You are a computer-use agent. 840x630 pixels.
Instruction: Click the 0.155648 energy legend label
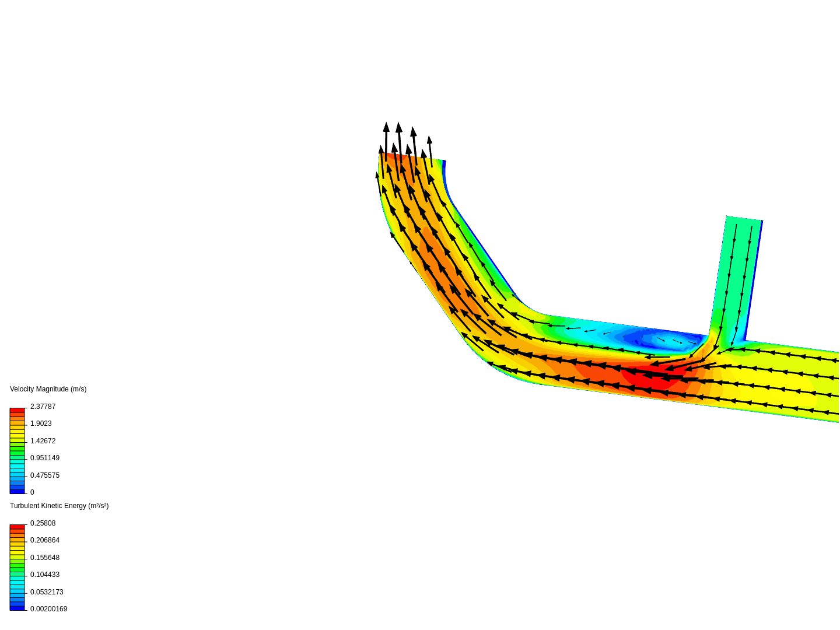pos(45,558)
